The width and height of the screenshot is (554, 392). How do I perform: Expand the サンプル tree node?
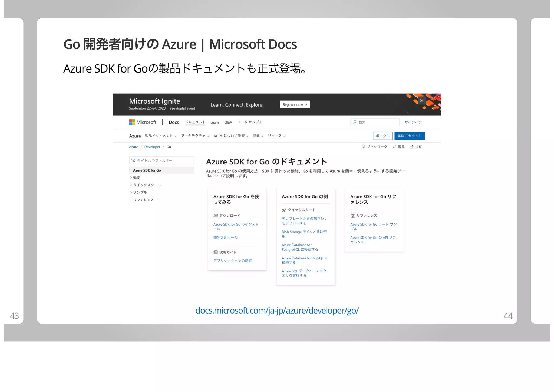[x=138, y=192]
